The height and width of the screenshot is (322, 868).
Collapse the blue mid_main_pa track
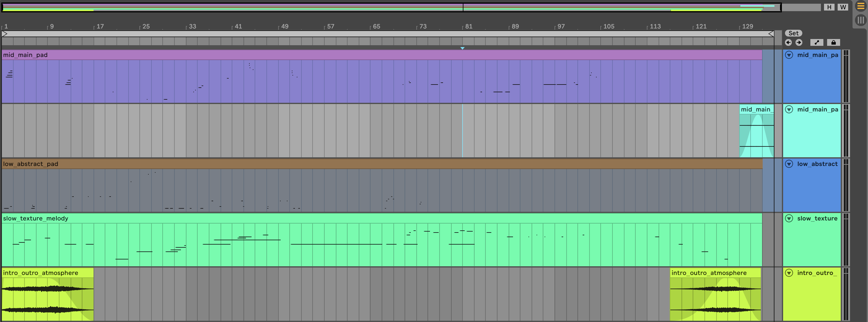click(x=789, y=55)
